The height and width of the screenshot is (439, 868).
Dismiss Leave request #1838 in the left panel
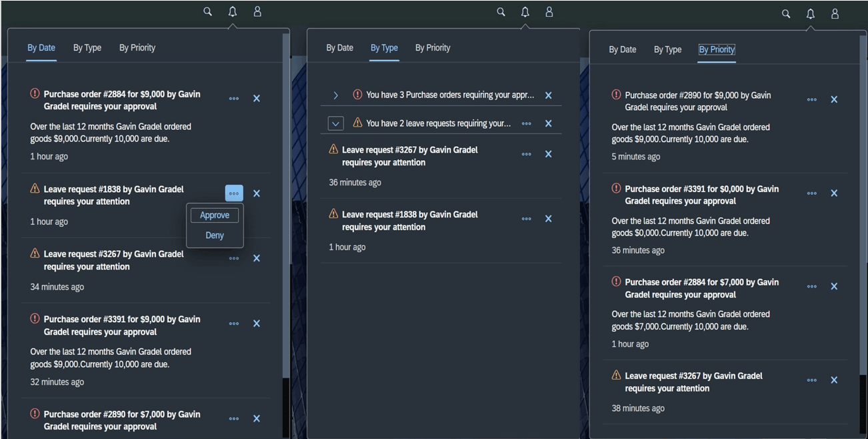click(x=257, y=193)
